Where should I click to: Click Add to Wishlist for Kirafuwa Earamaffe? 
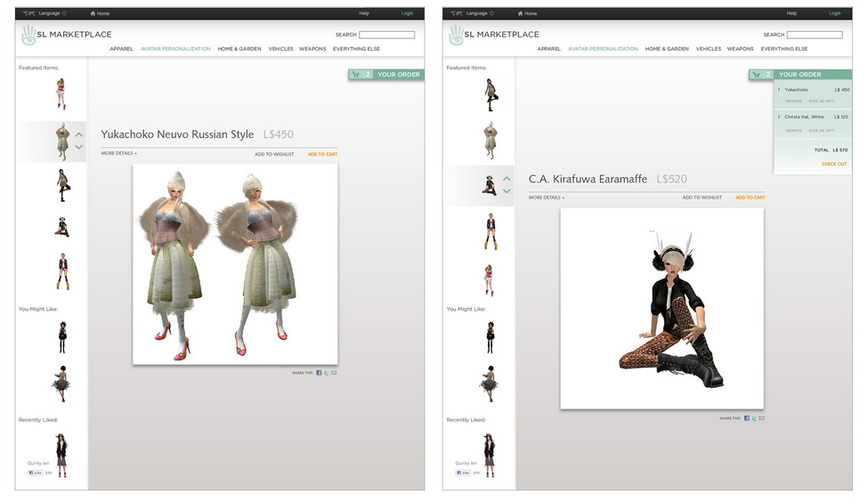[702, 198]
